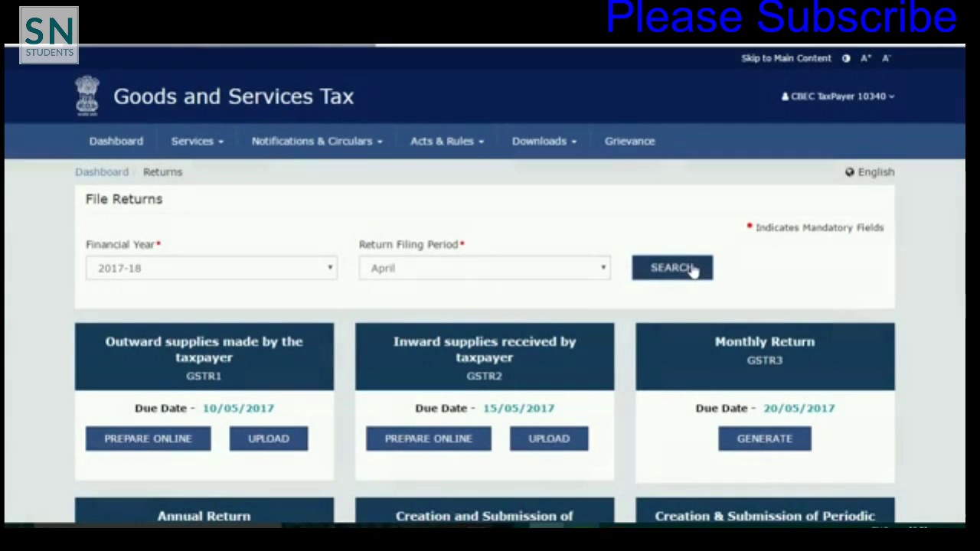Click the Goods and Services Tax title
Screen dimensions: 980x551
pos(234,96)
